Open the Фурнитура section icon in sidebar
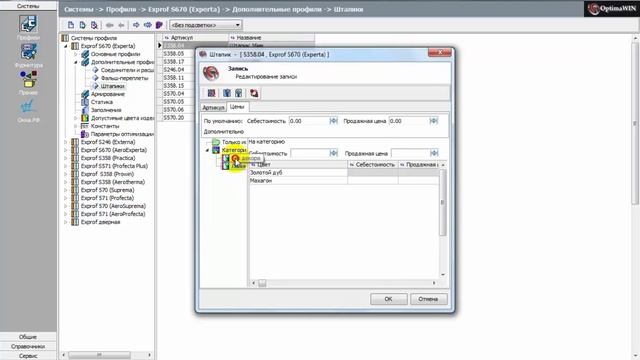 [28, 52]
